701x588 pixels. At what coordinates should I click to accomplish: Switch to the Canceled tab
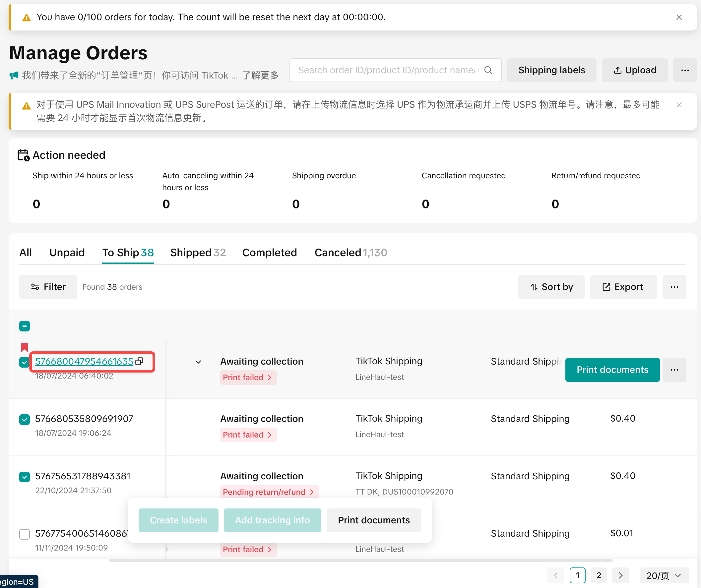point(350,253)
